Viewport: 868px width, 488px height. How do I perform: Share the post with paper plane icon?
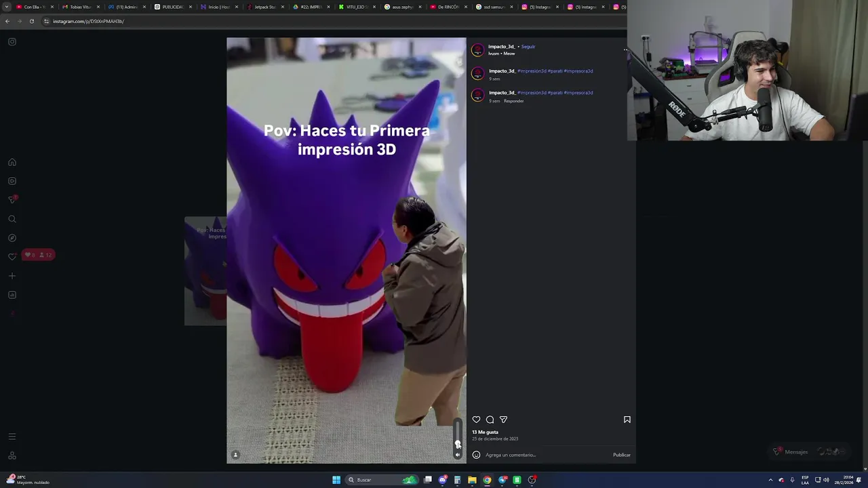503,420
